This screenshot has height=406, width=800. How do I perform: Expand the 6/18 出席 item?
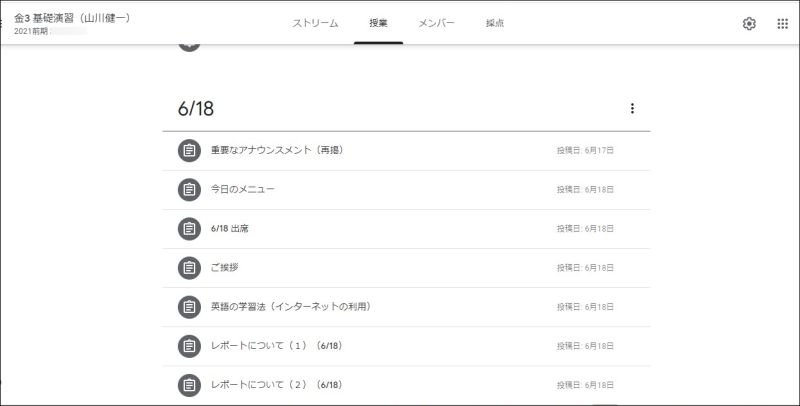(x=406, y=229)
